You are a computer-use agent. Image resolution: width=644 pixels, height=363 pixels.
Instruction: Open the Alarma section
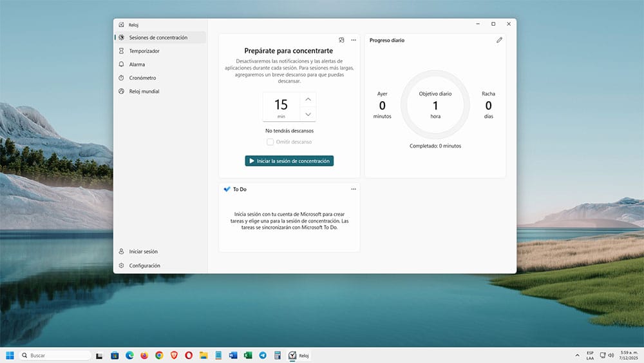pyautogui.click(x=160, y=64)
